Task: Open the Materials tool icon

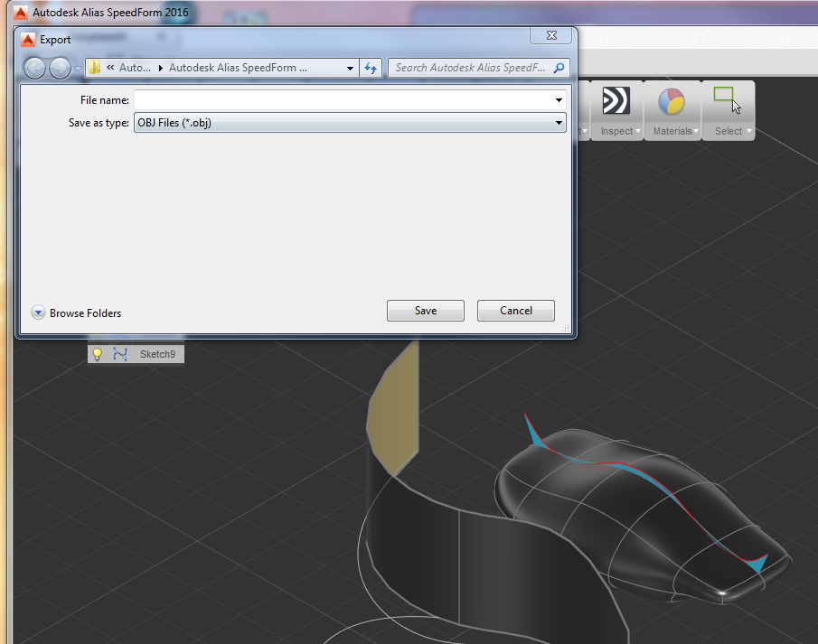Action: tap(671, 101)
